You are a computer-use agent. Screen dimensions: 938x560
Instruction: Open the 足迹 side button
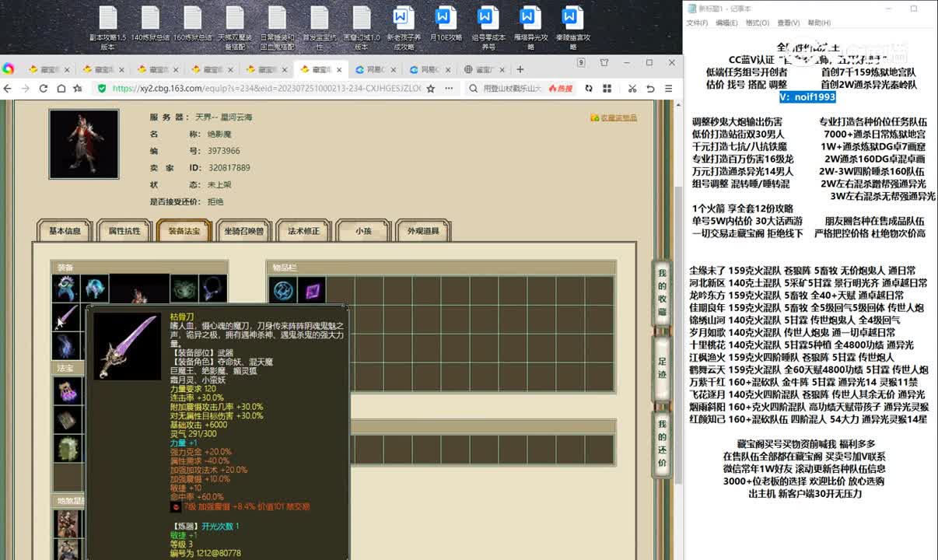pos(662,369)
